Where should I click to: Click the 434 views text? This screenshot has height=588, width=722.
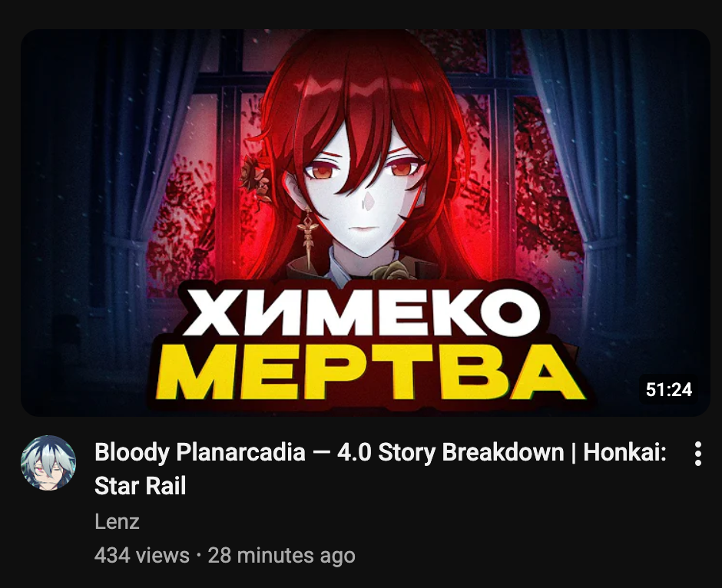(142, 555)
